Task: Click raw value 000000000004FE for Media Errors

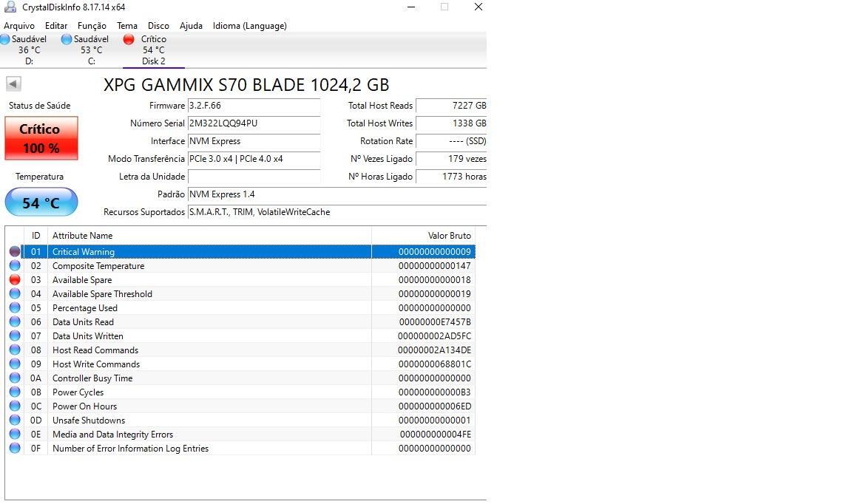Action: (435, 435)
